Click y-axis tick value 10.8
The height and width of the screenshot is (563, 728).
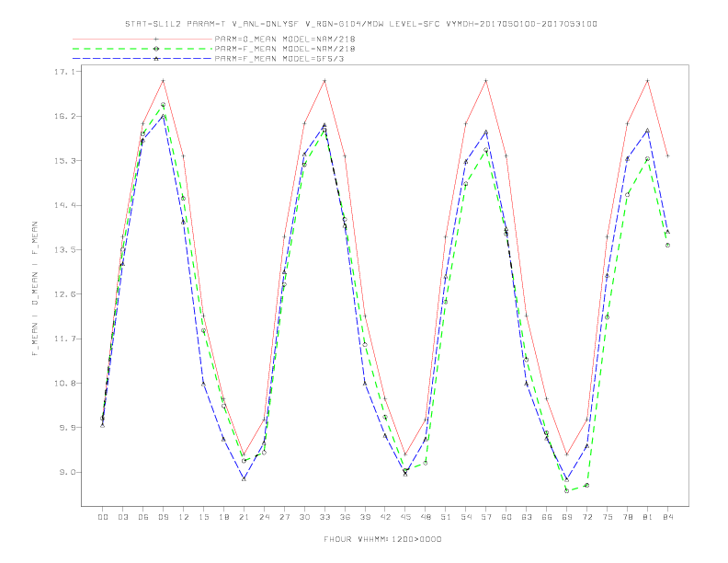(64, 384)
